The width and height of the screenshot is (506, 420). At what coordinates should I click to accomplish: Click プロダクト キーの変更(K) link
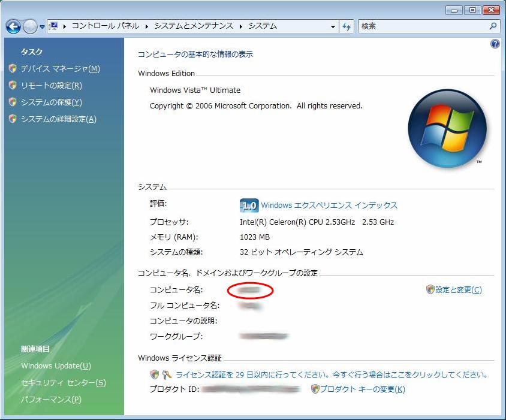362,389
